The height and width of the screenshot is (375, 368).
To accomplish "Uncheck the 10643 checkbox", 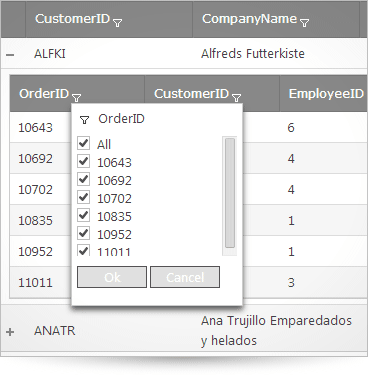I will point(83,161).
